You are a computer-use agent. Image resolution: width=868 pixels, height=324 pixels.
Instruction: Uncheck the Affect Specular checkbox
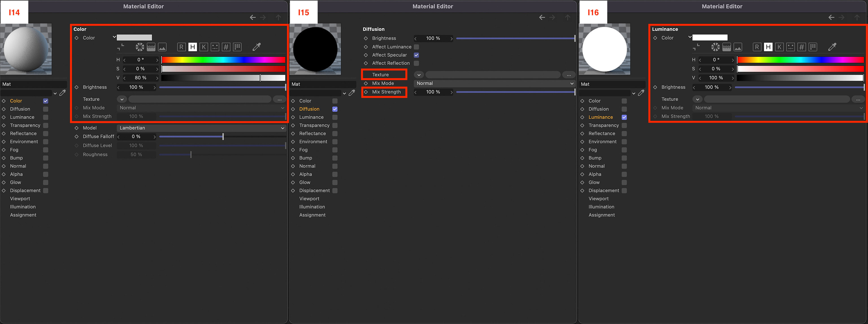pos(416,55)
